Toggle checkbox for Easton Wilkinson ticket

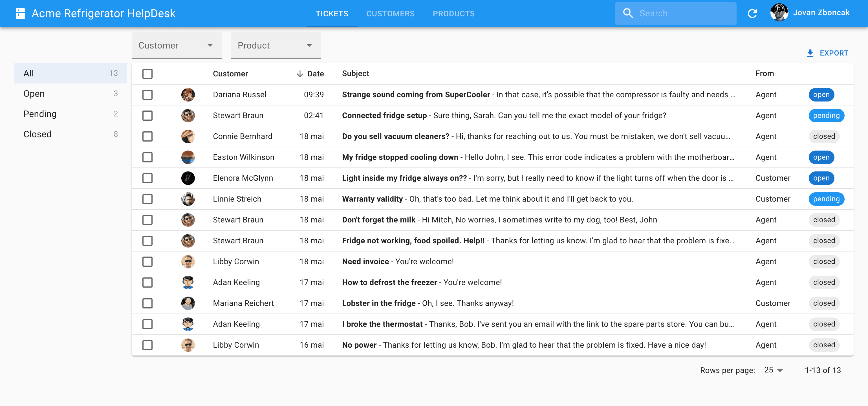click(x=147, y=157)
